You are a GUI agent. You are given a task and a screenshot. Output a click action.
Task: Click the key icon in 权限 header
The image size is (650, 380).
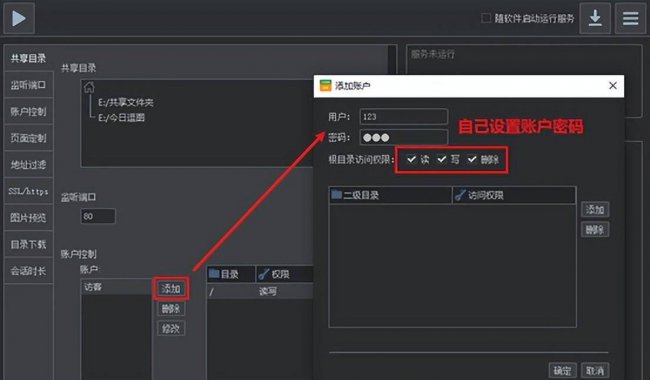[x=264, y=274]
